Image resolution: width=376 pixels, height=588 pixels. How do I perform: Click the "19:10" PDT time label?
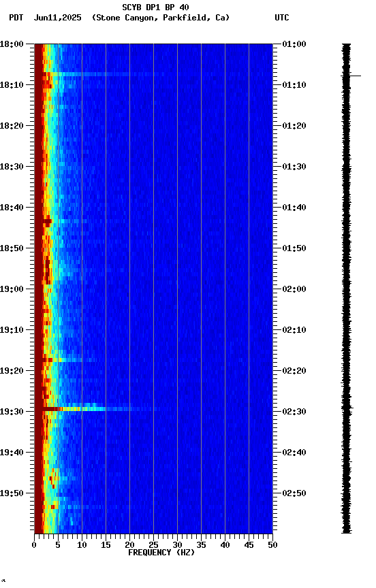coord(12,330)
